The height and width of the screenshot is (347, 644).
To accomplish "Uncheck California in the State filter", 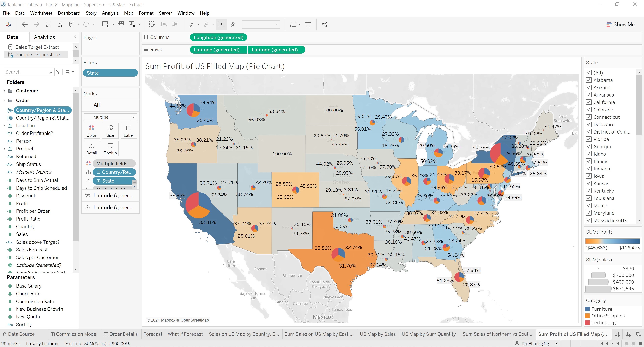I will tap(589, 102).
